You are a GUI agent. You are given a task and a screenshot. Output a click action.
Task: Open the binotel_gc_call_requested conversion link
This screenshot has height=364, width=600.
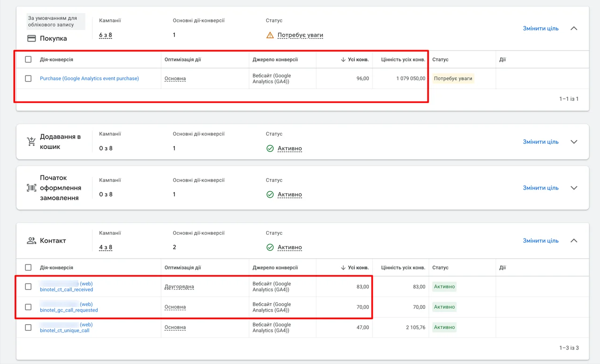pos(69,310)
